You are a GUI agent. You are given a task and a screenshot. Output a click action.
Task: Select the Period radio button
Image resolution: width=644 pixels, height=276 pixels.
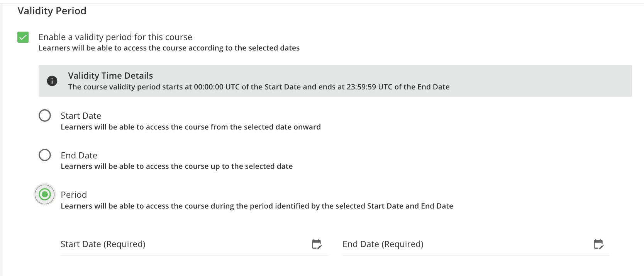tap(45, 195)
